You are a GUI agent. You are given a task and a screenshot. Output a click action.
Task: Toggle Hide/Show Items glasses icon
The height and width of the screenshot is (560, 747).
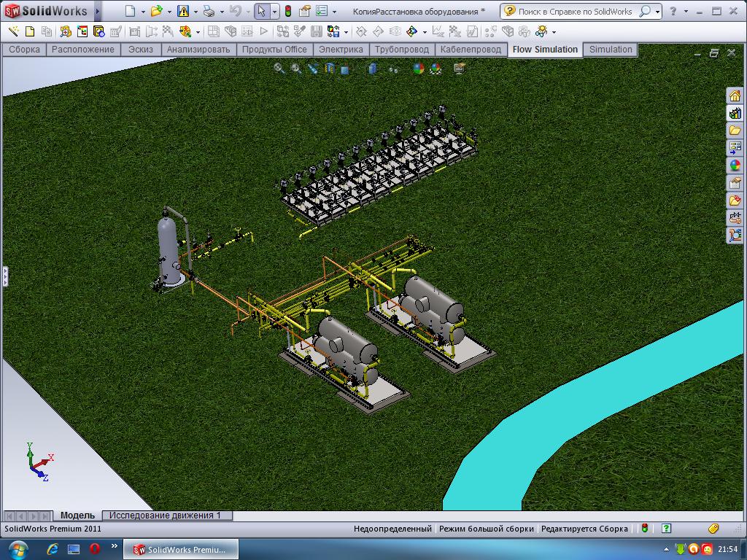(393, 69)
